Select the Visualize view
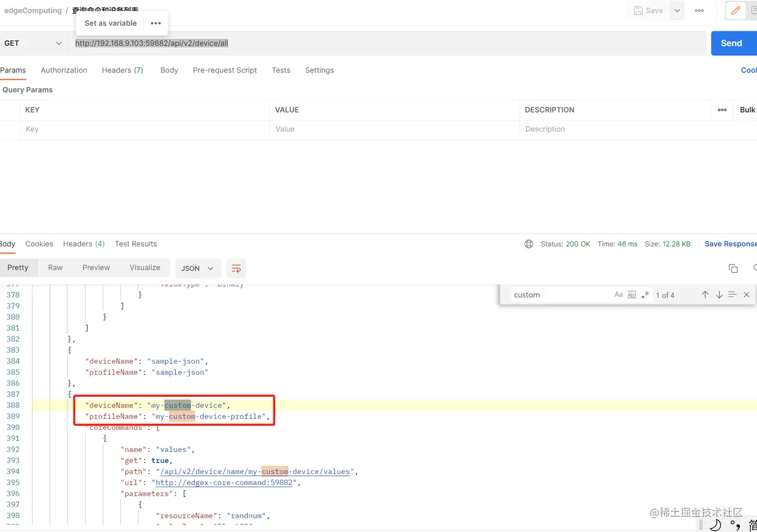 145,267
